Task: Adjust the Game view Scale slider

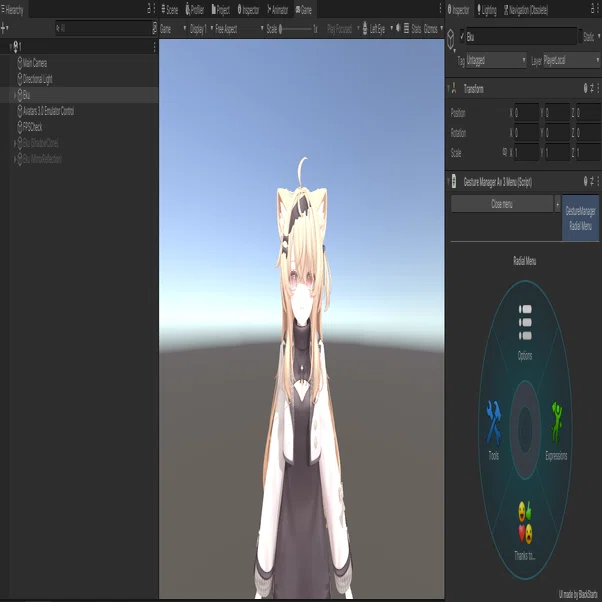Action: (296, 29)
